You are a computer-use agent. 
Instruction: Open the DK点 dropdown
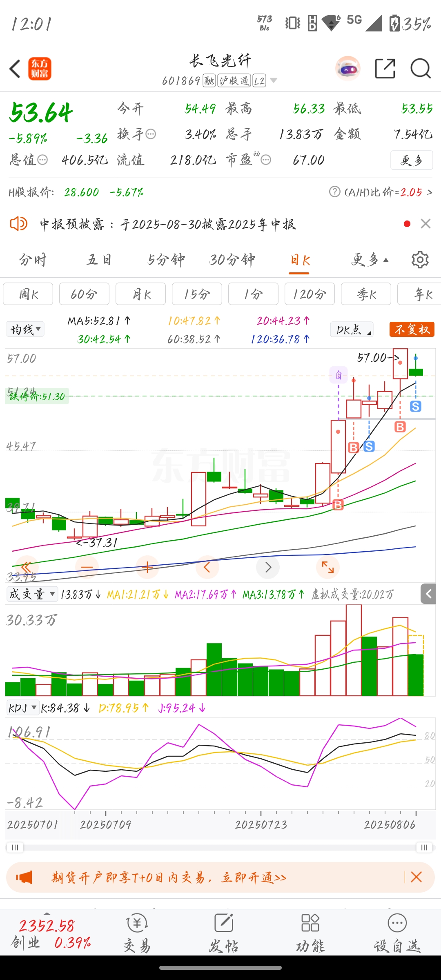352,329
